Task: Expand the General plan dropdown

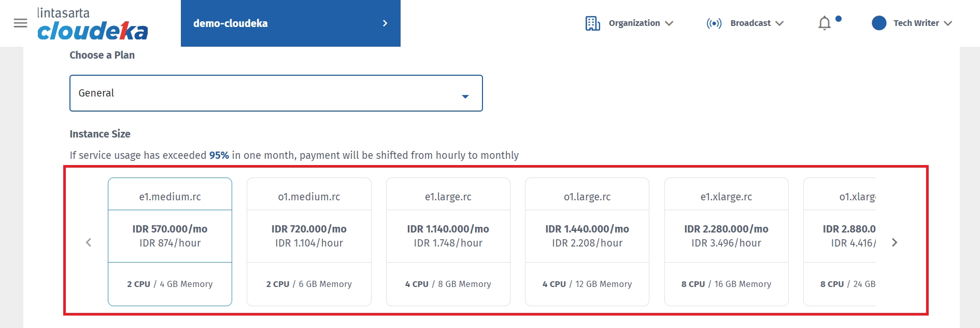Action: click(x=276, y=93)
